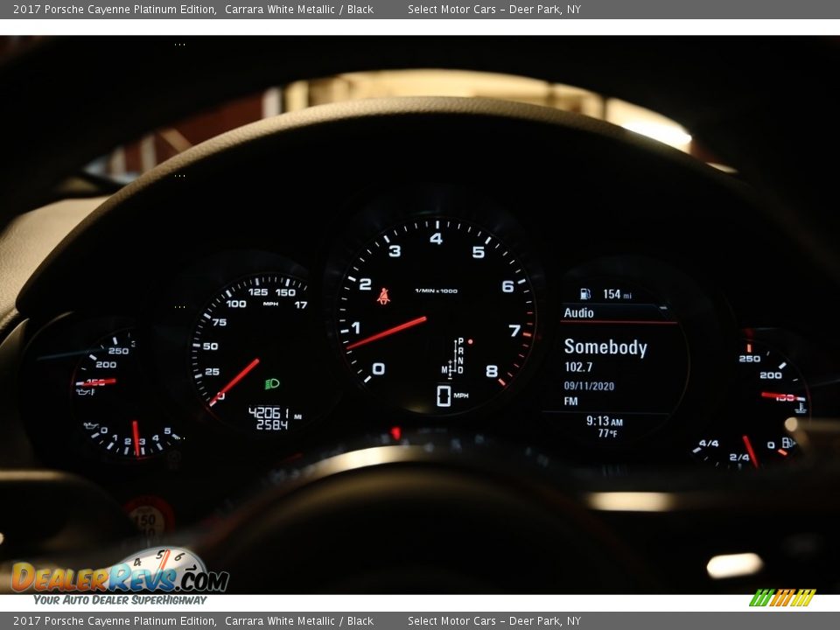Screen dimensions: 840x630
Task: Click the radio frequency 102.7
Action: pyautogui.click(x=578, y=367)
